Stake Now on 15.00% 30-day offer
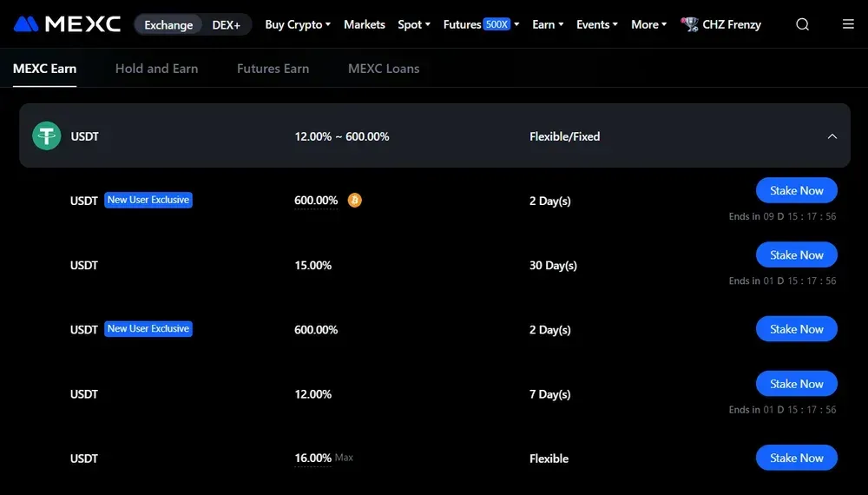The height and width of the screenshot is (495, 868). pos(797,254)
